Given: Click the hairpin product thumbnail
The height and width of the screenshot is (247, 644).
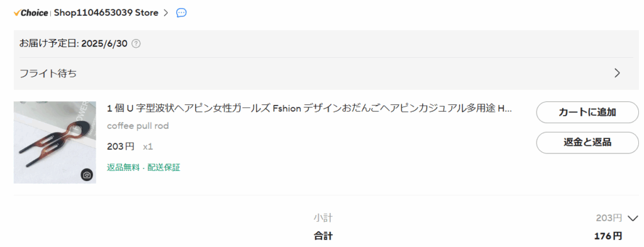Looking at the screenshot, I should click(x=55, y=143).
